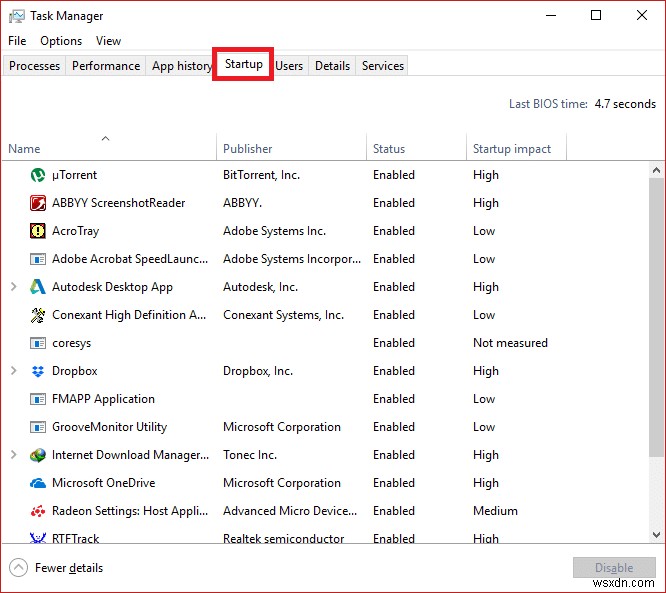Switch to the Details tab
This screenshot has height=593, width=666.
tap(333, 66)
